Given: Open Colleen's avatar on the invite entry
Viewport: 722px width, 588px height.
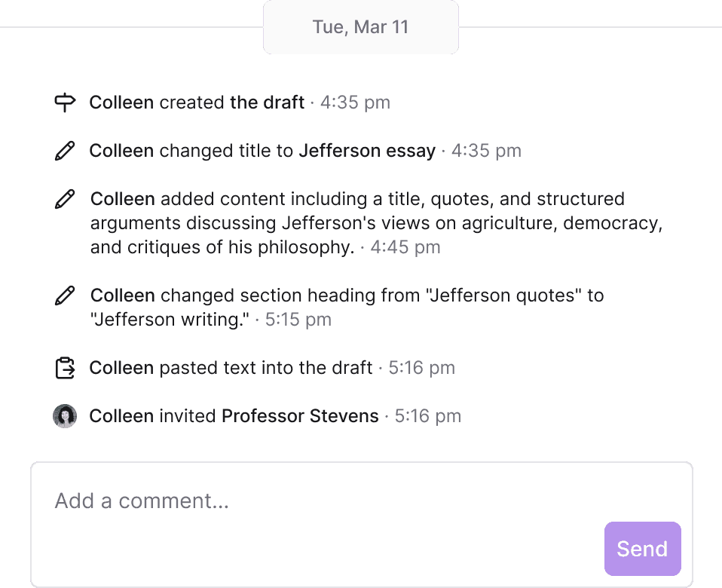Looking at the screenshot, I should click(x=66, y=415).
